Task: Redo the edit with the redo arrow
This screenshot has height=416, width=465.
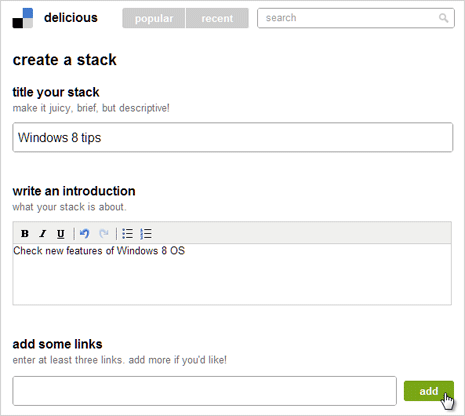Action: pyautogui.click(x=104, y=234)
